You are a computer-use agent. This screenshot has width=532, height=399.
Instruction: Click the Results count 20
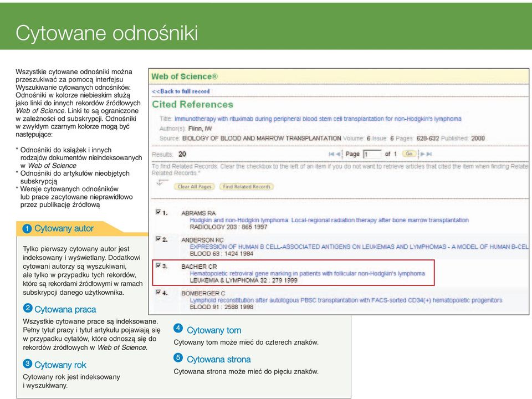pos(182,154)
